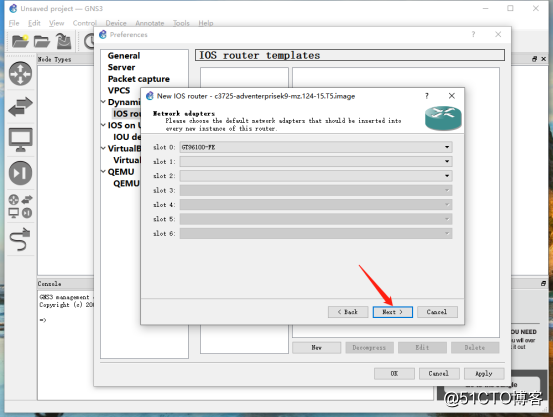Image resolution: width=553 pixels, height=417 pixels.
Task: Open the File menu
Action: pyautogui.click(x=14, y=23)
